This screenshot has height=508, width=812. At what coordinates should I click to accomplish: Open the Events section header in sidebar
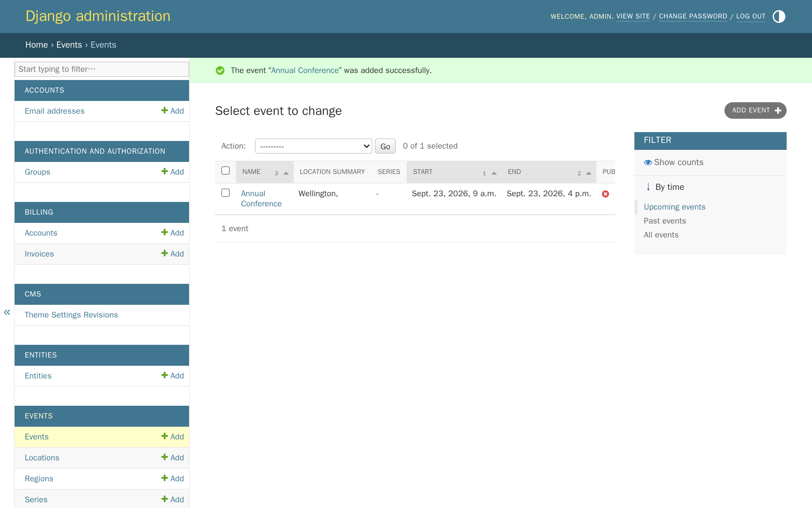[39, 416]
